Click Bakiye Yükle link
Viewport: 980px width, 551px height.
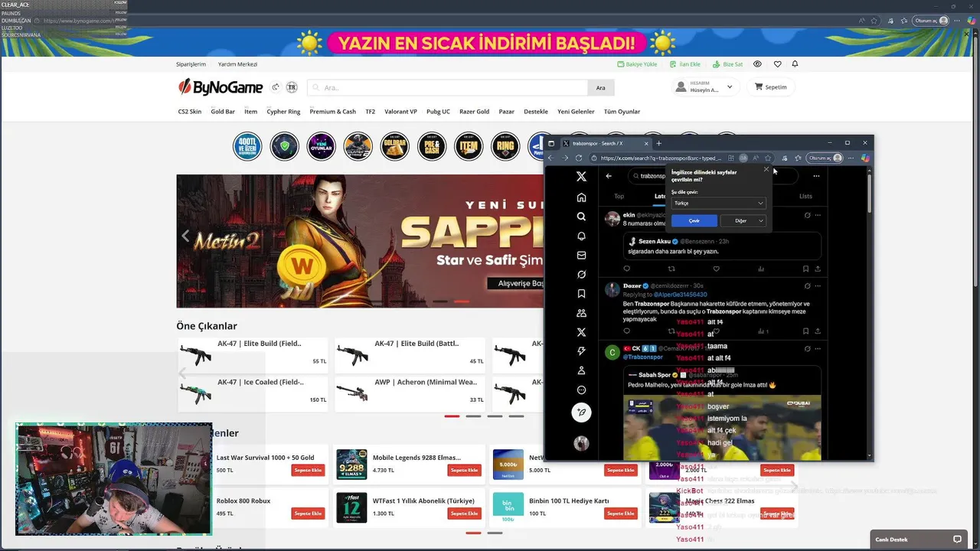point(637,64)
